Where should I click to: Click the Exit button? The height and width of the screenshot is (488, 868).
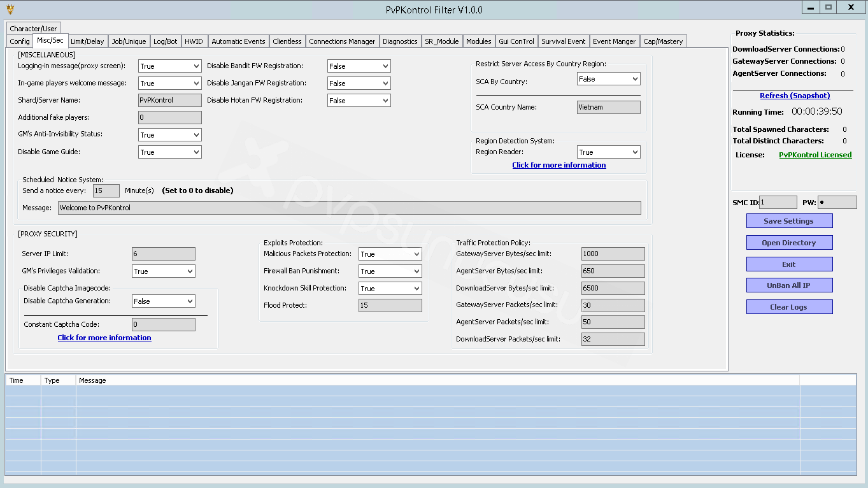point(789,264)
